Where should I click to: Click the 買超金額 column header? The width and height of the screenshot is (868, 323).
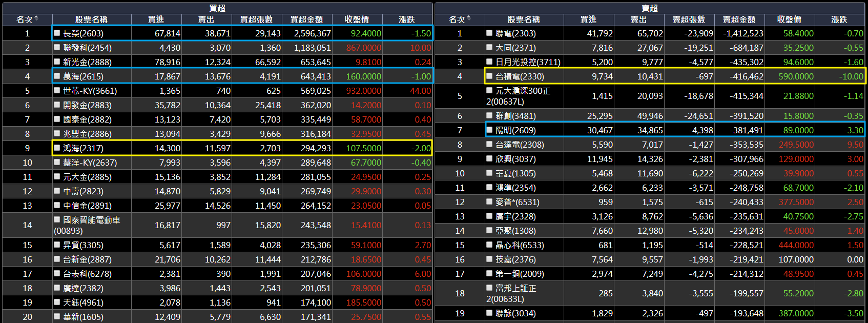click(x=306, y=19)
